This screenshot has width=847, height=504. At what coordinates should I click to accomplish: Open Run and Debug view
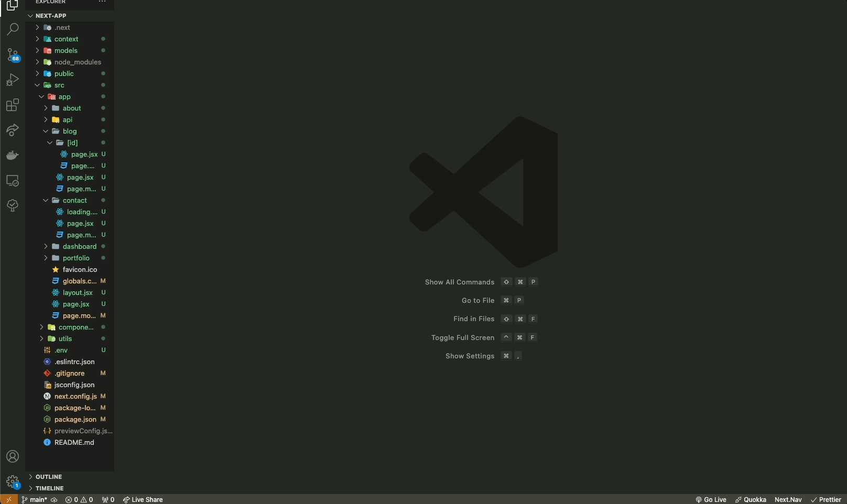[13, 80]
